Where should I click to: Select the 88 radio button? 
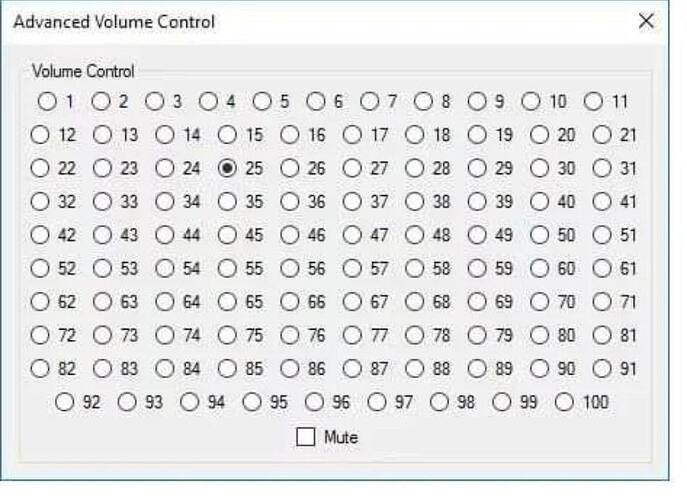(x=415, y=368)
